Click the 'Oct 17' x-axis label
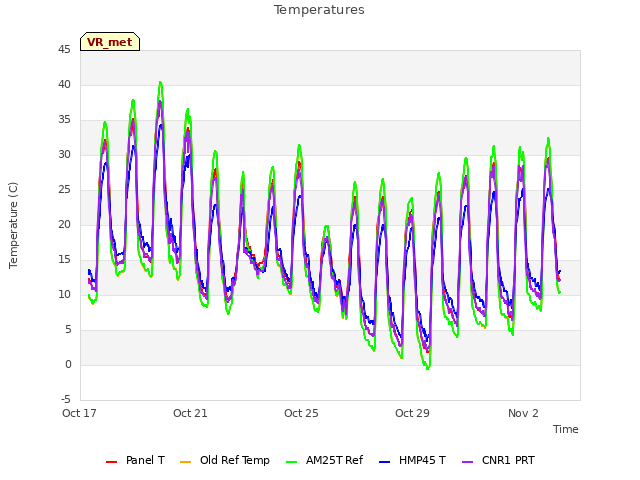The image size is (640, 480). tap(79, 413)
